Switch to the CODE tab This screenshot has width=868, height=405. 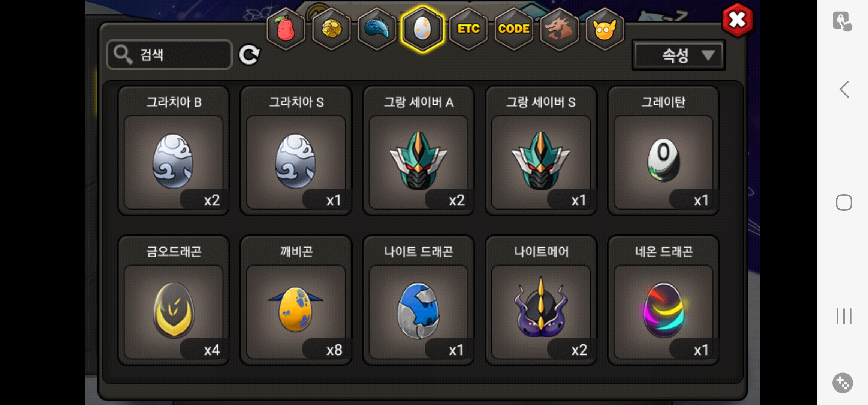coord(513,29)
